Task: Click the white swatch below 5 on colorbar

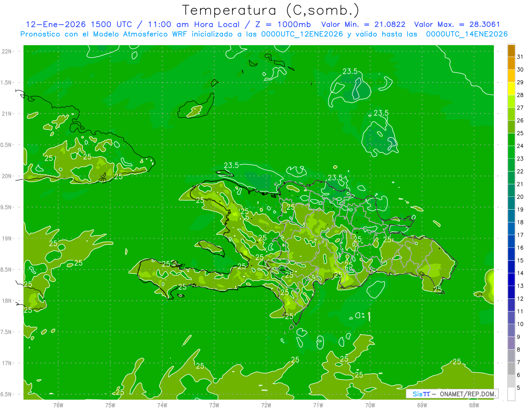Action: [511, 394]
